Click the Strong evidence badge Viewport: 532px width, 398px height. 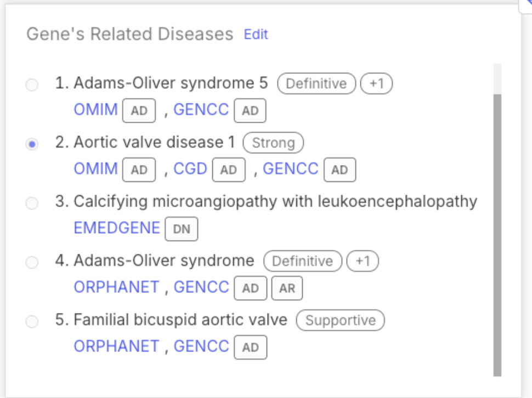273,143
